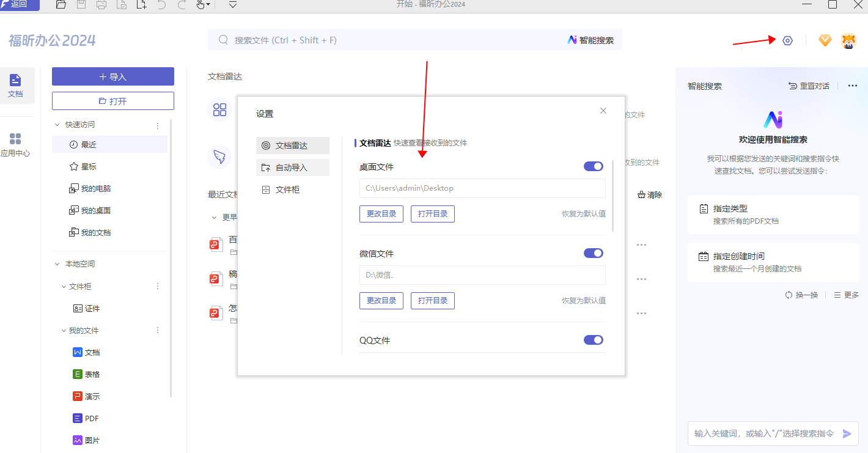
Task: Click 打开目录 under 微信文件
Action: tap(433, 301)
